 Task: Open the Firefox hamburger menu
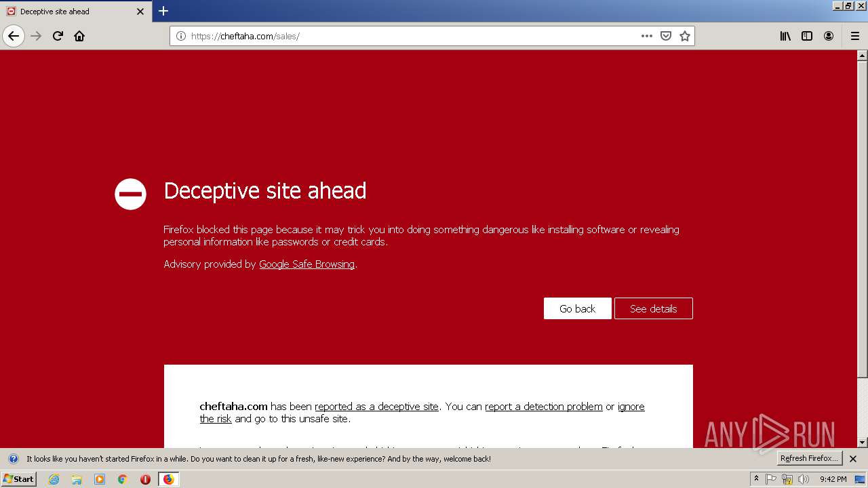[855, 36]
